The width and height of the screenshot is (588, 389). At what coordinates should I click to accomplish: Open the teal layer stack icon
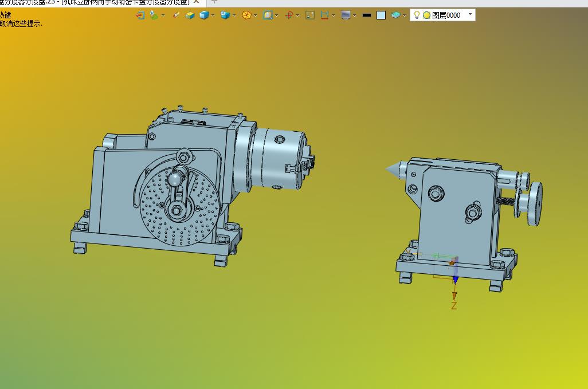click(x=395, y=15)
